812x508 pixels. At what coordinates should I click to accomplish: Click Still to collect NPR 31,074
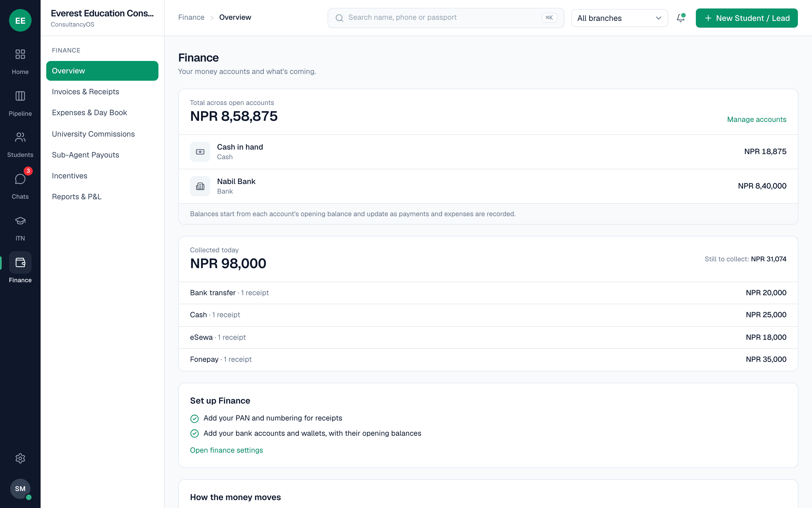pyautogui.click(x=745, y=259)
